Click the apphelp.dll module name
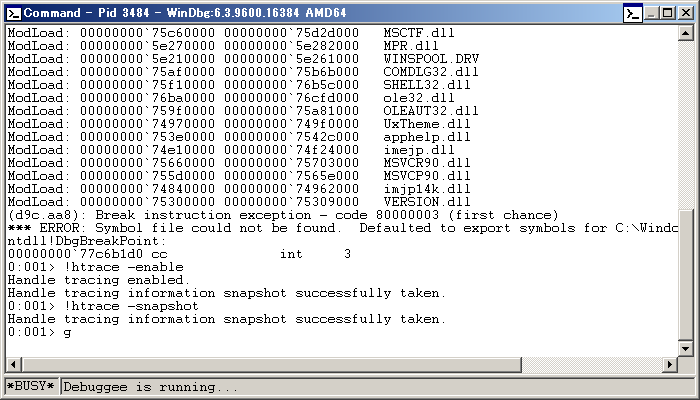Image resolution: width=700 pixels, height=400 pixels. click(427, 137)
